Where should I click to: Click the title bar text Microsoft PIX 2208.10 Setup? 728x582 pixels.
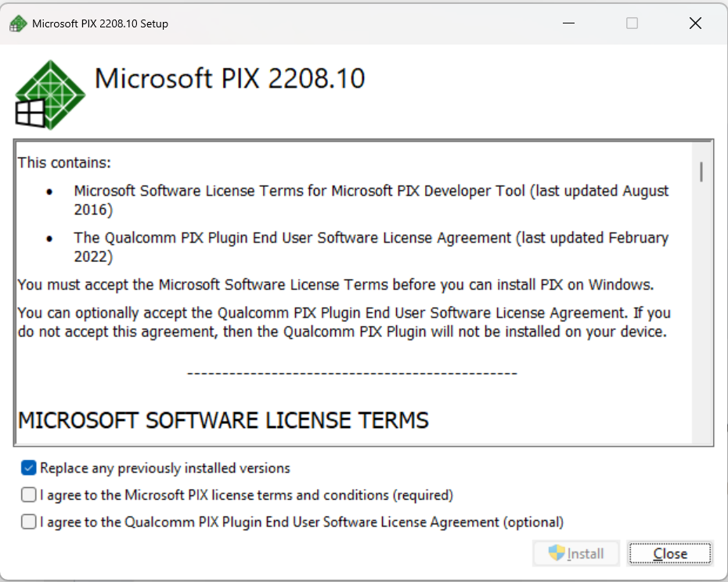click(x=100, y=23)
